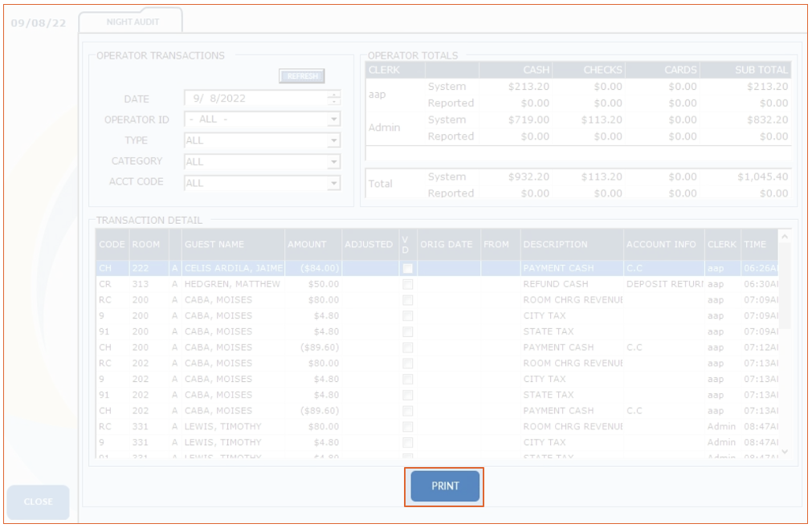812x528 pixels.
Task: Click the TIME column header
Action: [x=755, y=244]
